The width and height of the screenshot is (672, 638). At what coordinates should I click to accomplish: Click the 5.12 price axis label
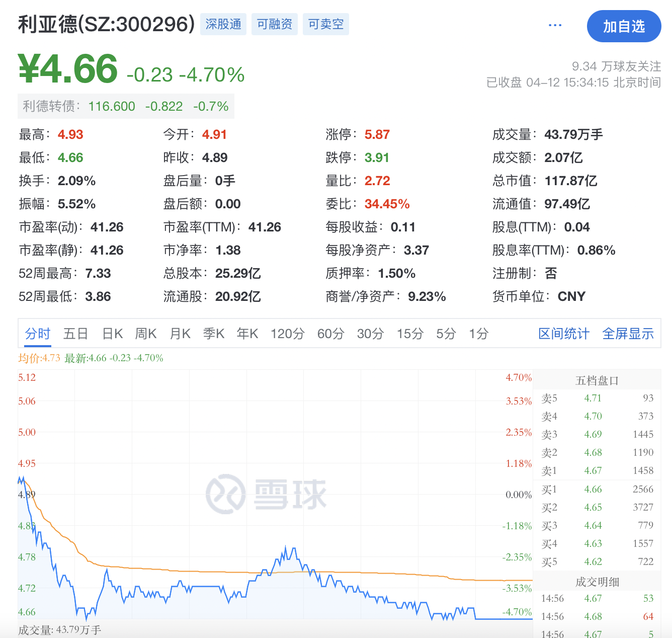[27, 377]
